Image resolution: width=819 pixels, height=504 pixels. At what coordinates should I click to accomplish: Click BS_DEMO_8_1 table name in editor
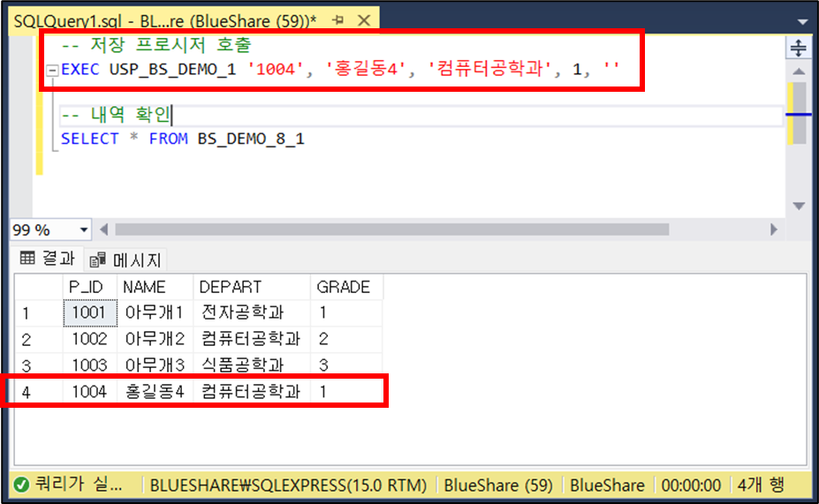251,139
